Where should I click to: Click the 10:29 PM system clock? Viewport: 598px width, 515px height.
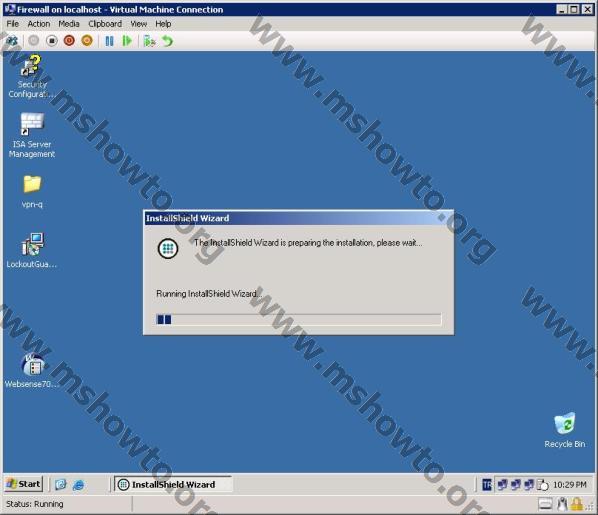[x=569, y=484]
